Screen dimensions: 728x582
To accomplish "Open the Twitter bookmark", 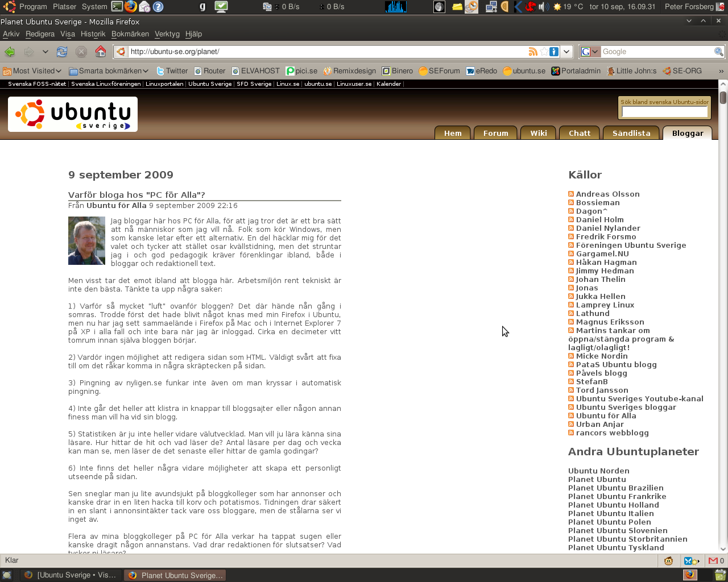I will tap(172, 71).
